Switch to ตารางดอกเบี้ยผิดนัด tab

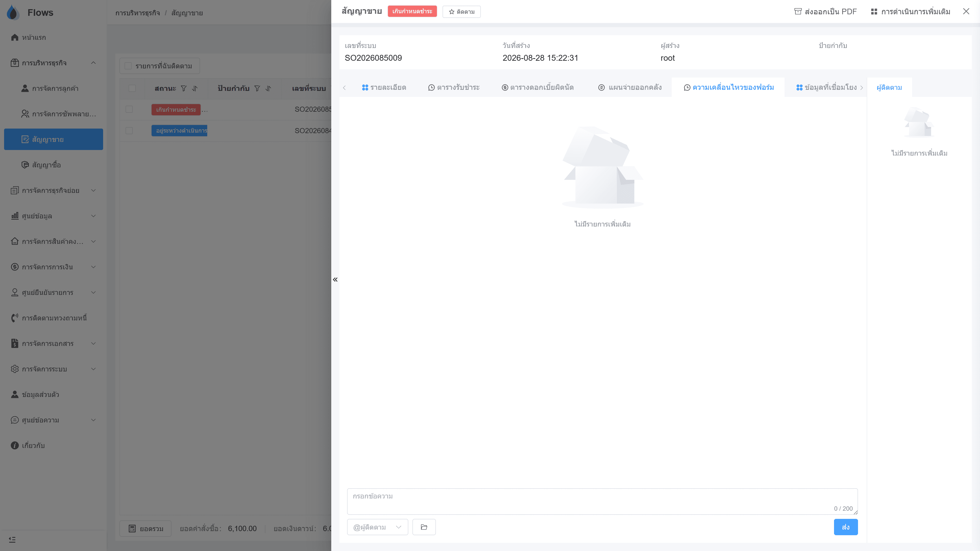coord(537,87)
